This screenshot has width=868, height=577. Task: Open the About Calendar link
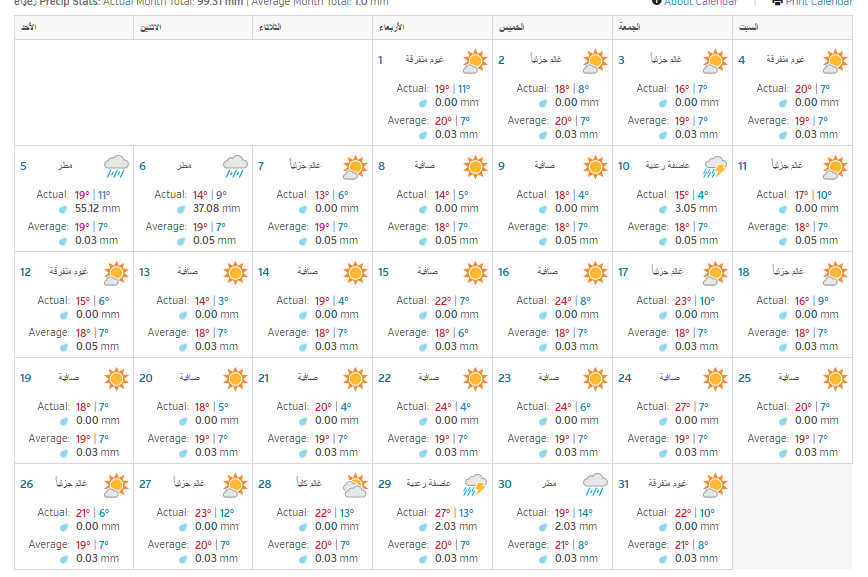(x=701, y=3)
